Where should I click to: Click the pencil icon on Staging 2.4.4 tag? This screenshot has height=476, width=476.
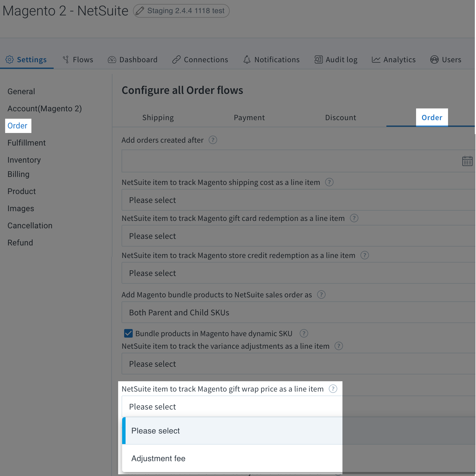(x=140, y=11)
